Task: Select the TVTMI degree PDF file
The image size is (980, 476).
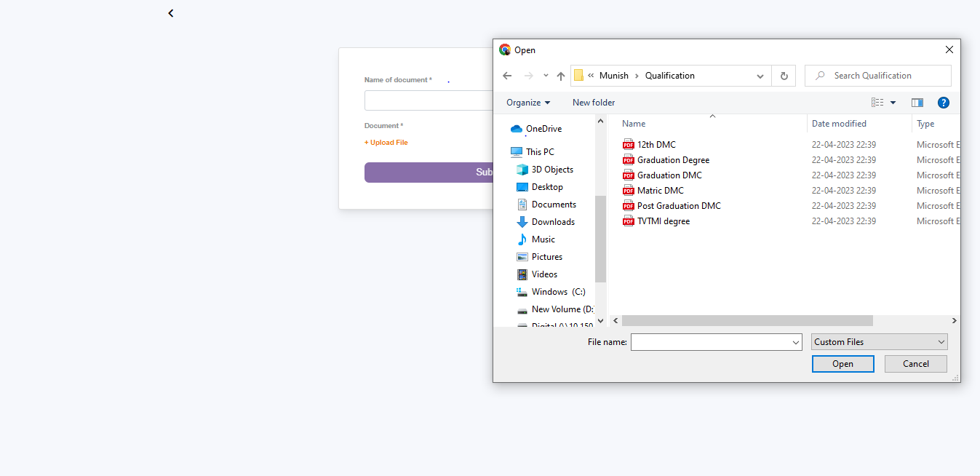Action: point(663,221)
